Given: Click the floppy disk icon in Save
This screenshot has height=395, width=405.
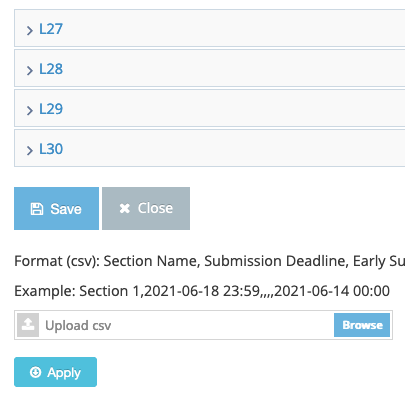Looking at the screenshot, I should coord(37,209).
